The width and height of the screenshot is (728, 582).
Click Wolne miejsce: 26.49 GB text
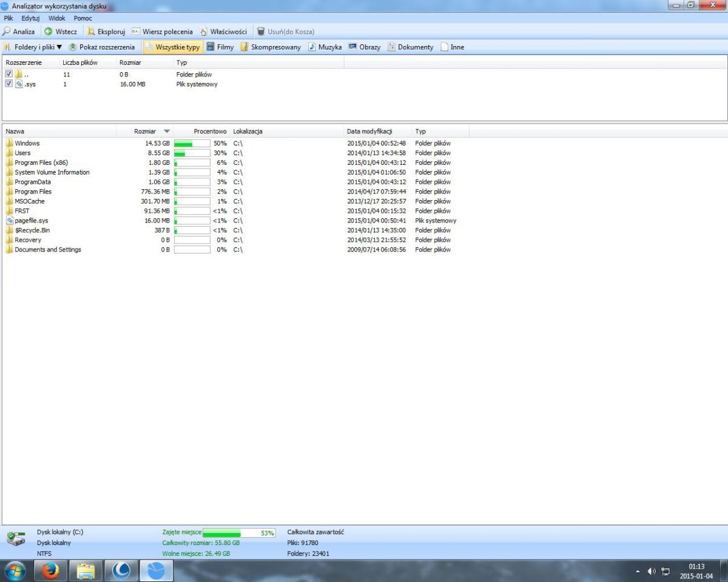196,554
